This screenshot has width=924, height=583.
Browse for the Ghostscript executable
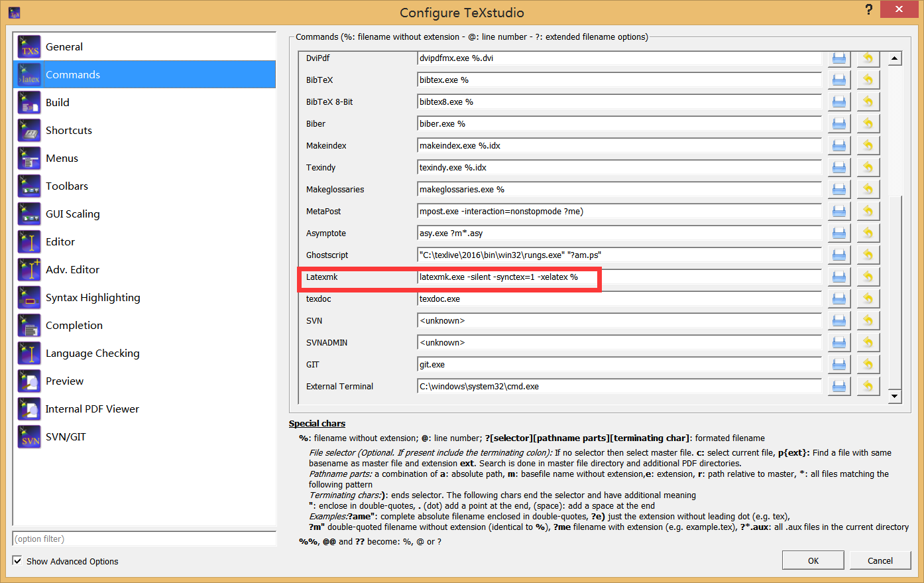point(838,255)
